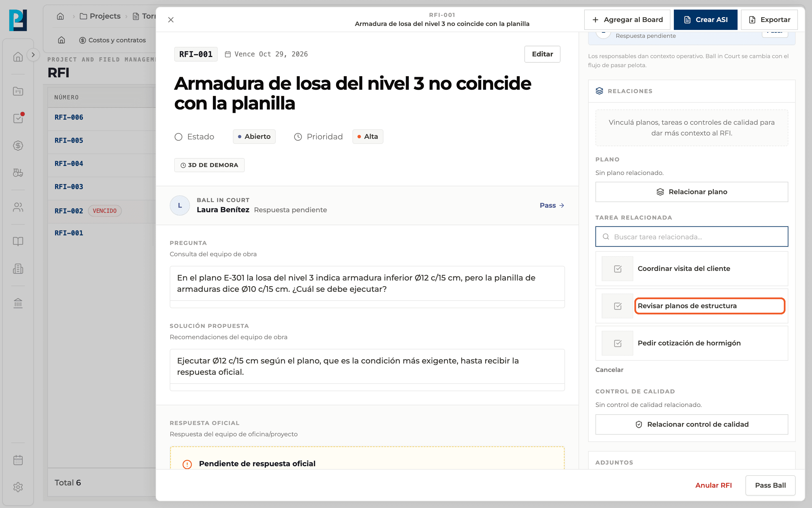
Task: Click the app logo in sidebar
Action: click(x=18, y=20)
